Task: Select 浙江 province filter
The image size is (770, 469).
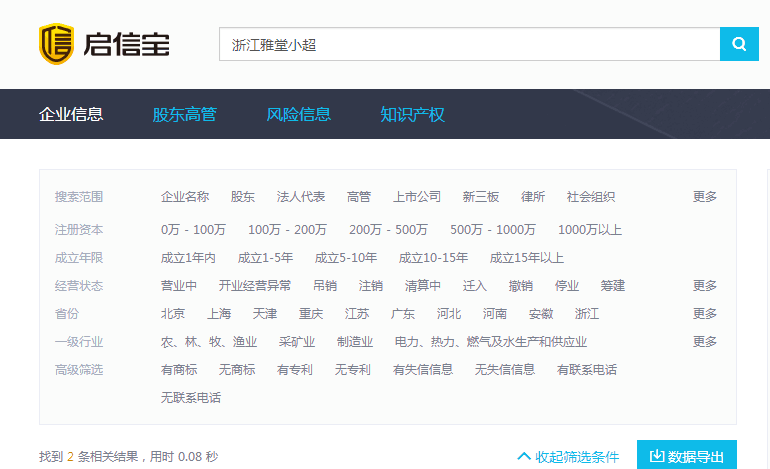Action: coord(587,314)
